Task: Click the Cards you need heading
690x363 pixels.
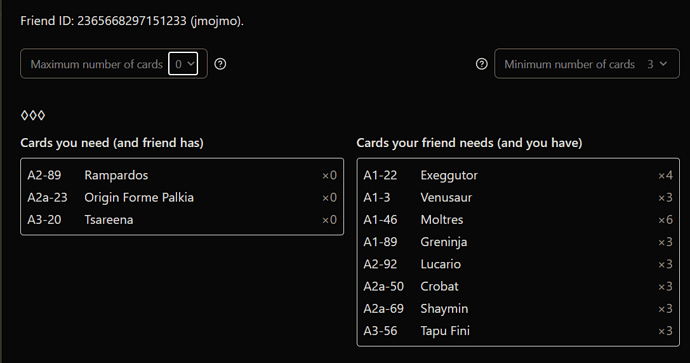Action: (x=112, y=143)
